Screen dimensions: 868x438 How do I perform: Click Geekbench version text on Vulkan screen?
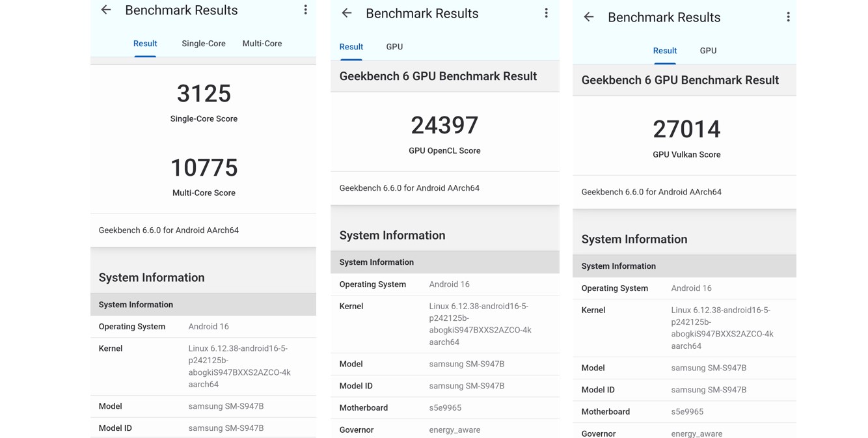click(651, 192)
